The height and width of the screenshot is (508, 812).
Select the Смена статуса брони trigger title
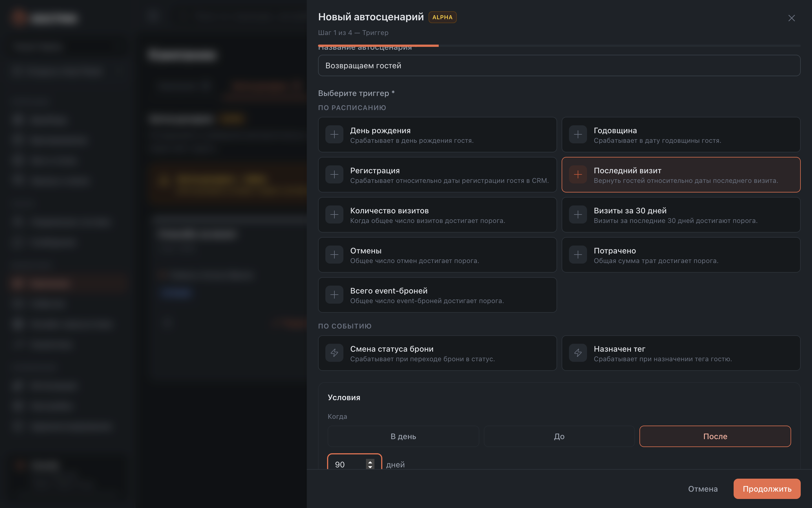[392, 349]
